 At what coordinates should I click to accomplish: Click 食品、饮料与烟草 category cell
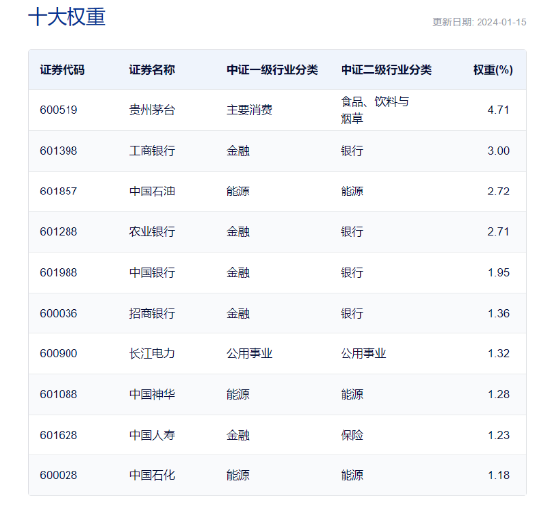(x=375, y=110)
